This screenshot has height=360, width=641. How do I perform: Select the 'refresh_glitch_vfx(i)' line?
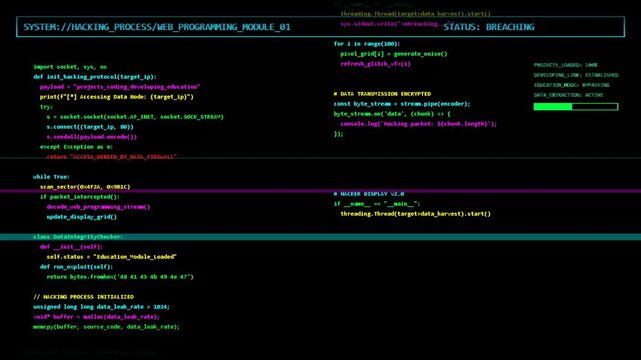point(375,64)
